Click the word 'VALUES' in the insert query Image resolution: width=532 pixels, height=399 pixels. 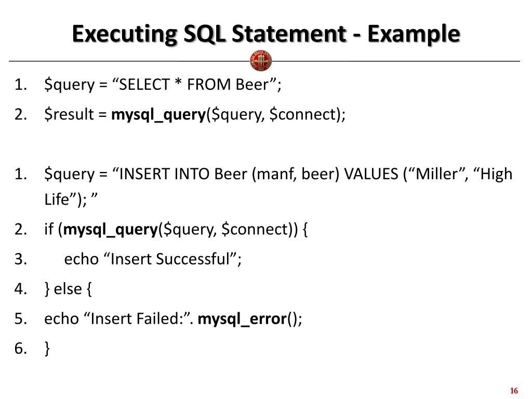371,174
